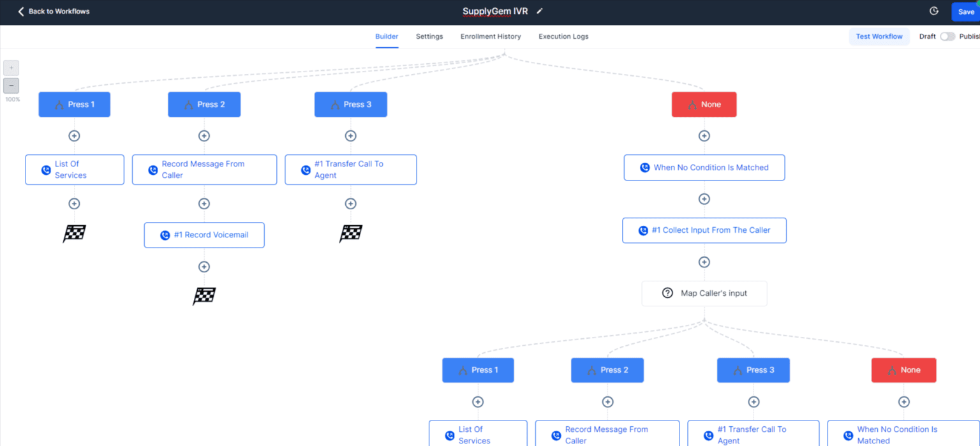Add step below top-left List Of Services node
980x446 pixels.
[74, 204]
